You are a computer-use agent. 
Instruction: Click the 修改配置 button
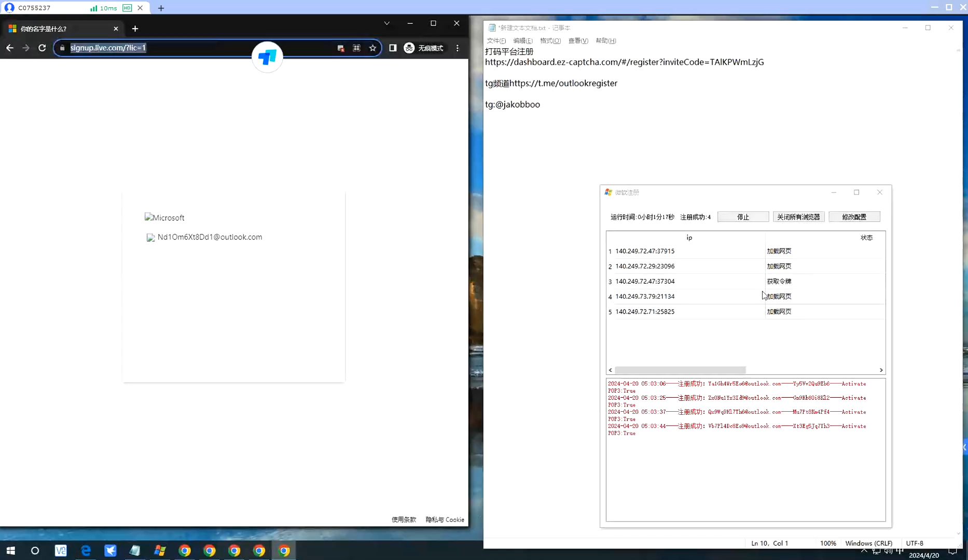[x=854, y=217]
